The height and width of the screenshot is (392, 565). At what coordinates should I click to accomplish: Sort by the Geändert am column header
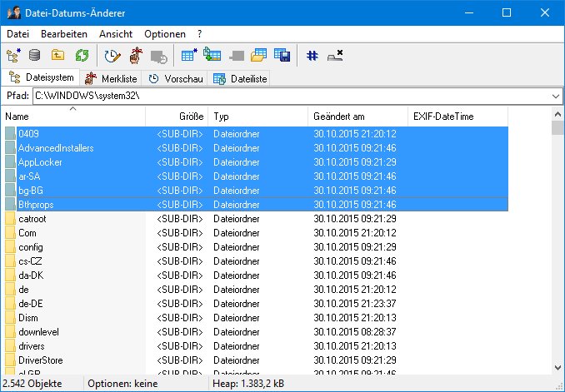(358, 117)
